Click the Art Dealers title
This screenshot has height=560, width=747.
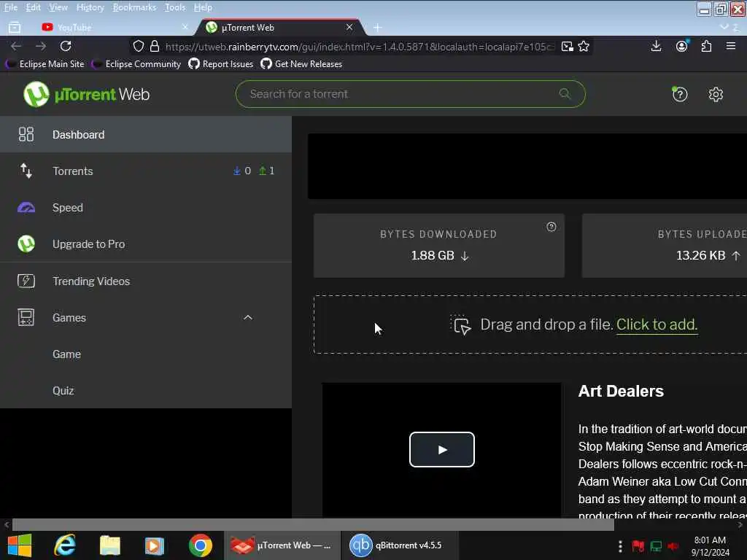click(x=621, y=391)
